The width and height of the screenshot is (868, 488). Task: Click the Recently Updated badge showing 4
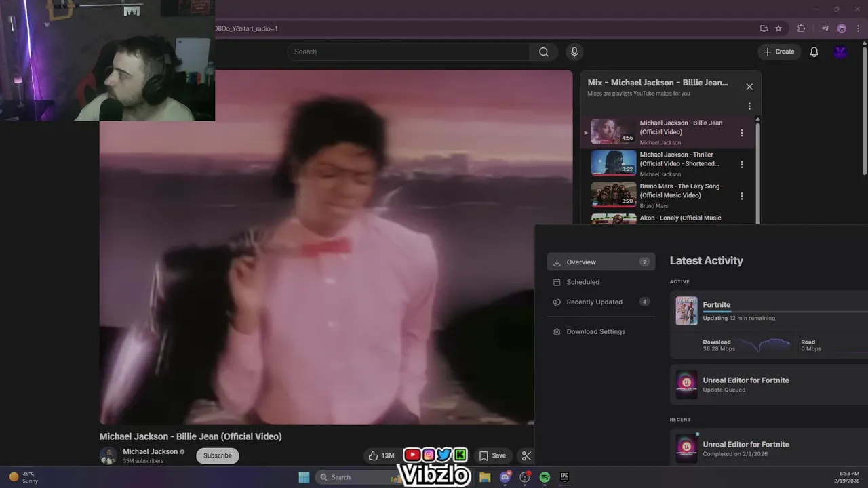(644, 302)
